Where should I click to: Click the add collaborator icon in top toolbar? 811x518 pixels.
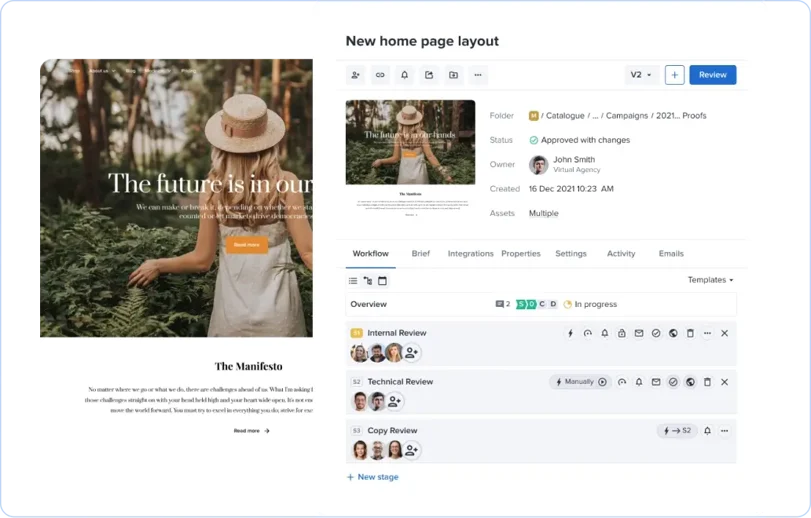point(355,75)
